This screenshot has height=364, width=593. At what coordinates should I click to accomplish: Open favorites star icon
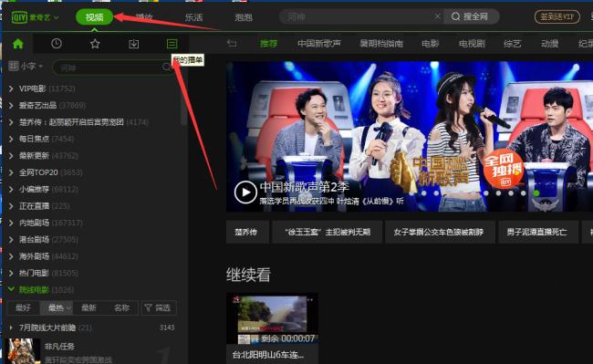[x=95, y=44]
